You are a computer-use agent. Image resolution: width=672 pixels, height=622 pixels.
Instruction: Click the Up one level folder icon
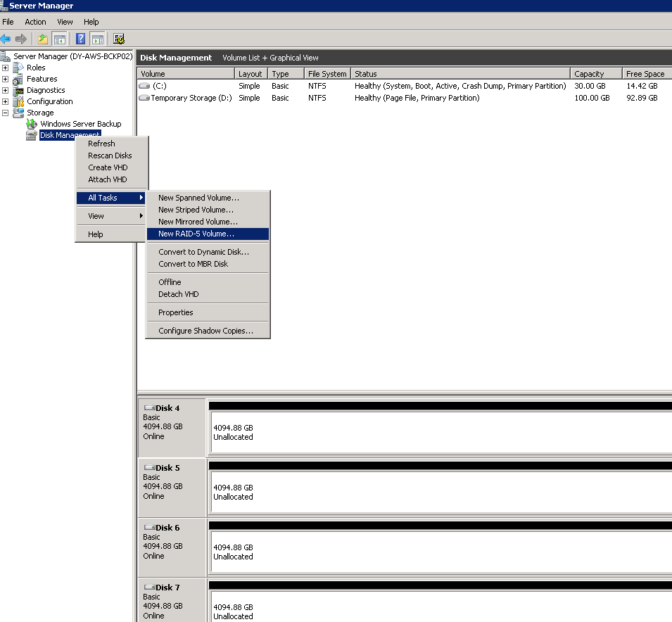click(43, 39)
